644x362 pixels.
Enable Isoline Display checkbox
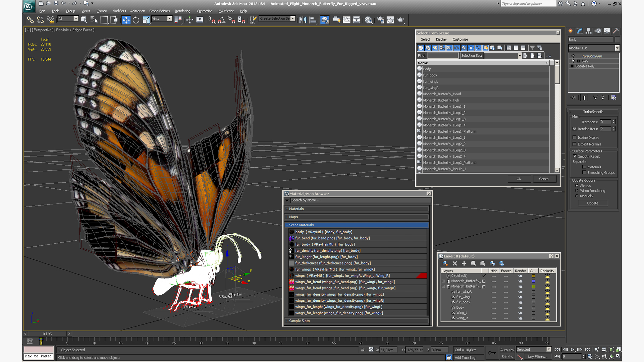point(575,137)
